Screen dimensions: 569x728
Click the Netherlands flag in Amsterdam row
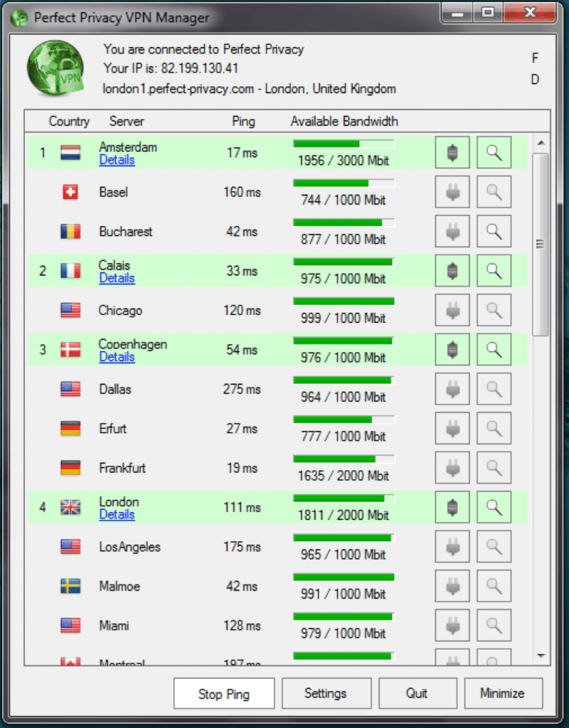(x=70, y=152)
